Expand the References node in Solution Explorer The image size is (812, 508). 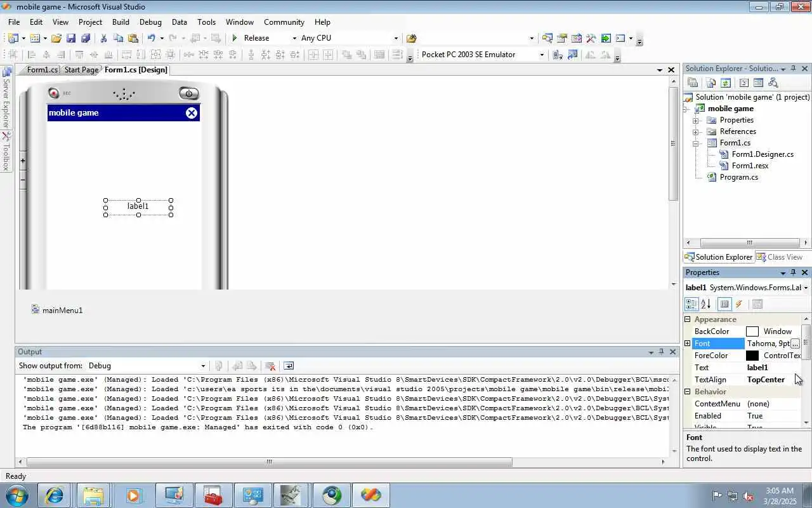click(696, 131)
